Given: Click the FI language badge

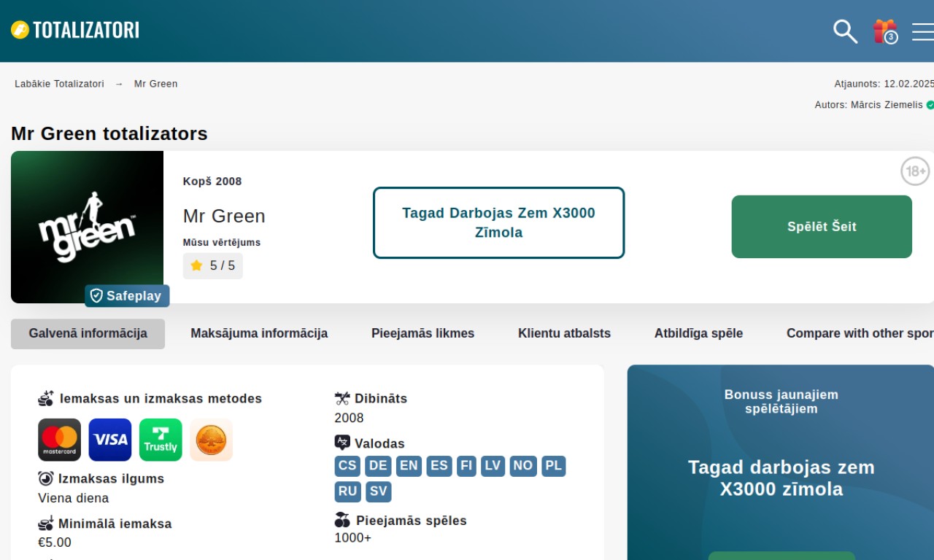Looking at the screenshot, I should point(467,466).
